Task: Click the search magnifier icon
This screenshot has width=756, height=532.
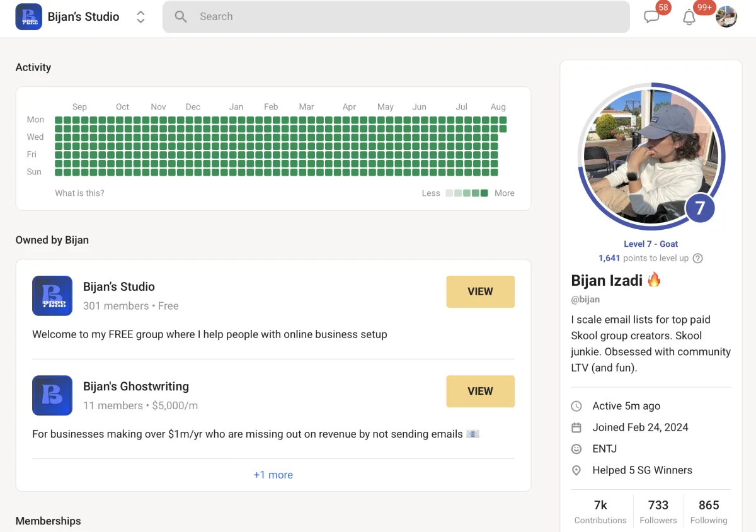Action: click(181, 17)
